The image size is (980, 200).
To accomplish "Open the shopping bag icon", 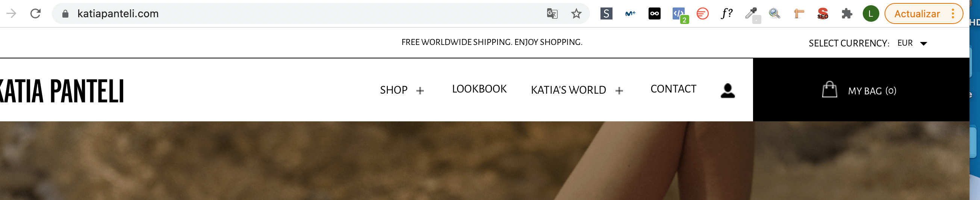I will coord(829,90).
